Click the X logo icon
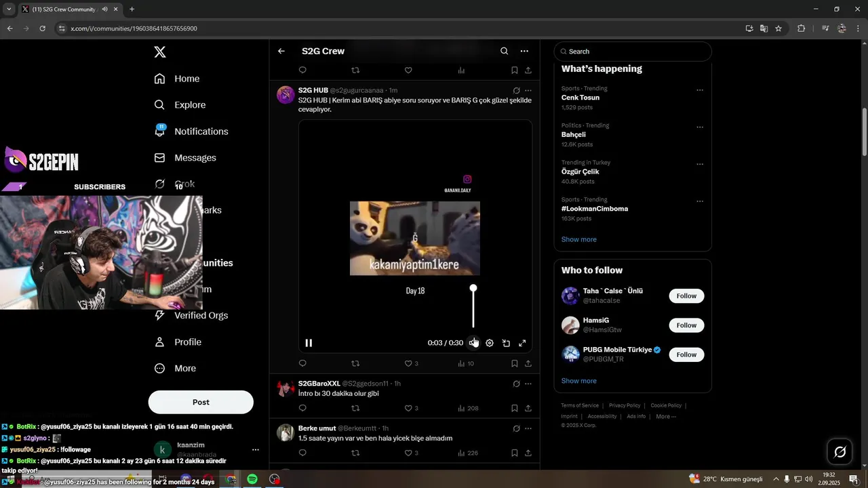Image resolution: width=868 pixels, height=488 pixels. 159,52
